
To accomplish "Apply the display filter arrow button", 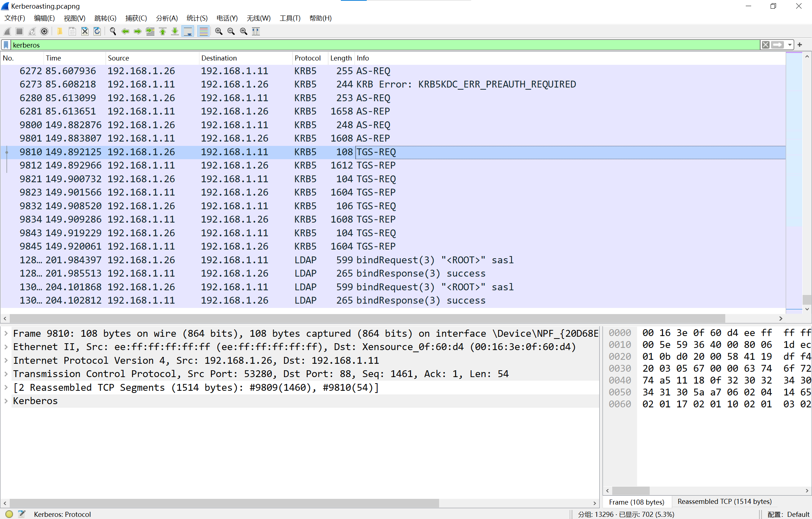I will click(777, 45).
